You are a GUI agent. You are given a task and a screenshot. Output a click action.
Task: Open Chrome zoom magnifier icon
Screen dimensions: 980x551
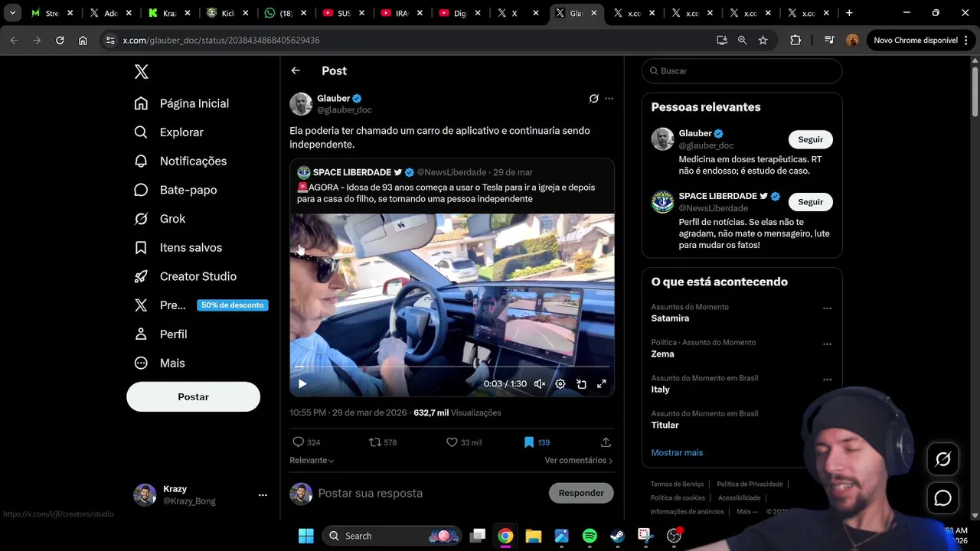(x=743, y=41)
